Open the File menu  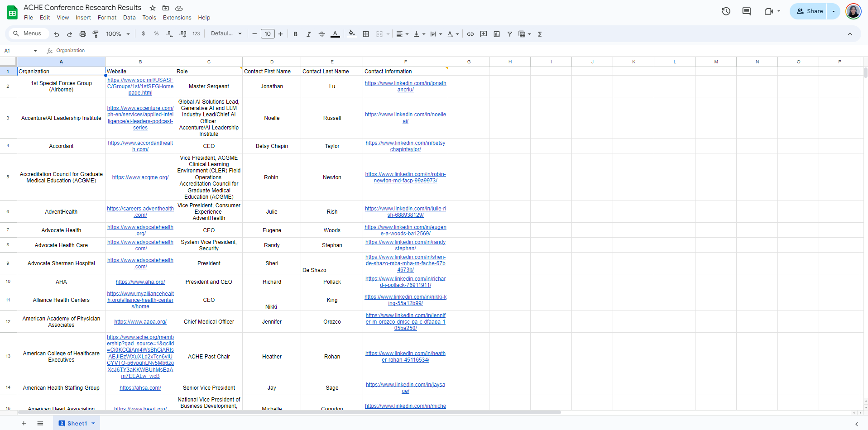click(29, 18)
